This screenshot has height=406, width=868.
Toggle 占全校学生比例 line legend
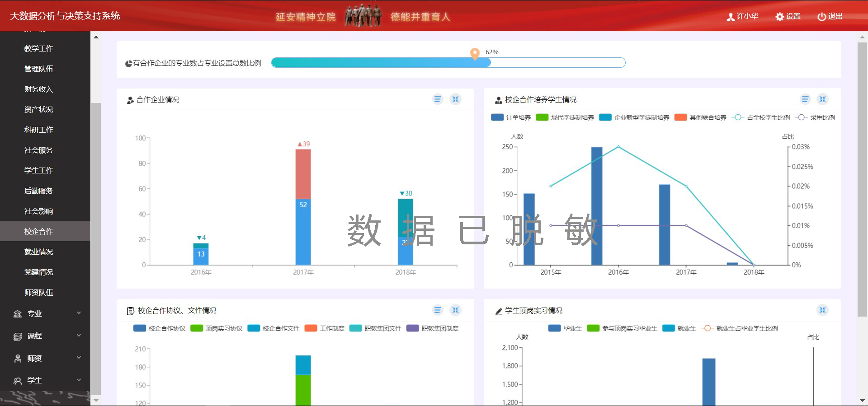coord(761,117)
